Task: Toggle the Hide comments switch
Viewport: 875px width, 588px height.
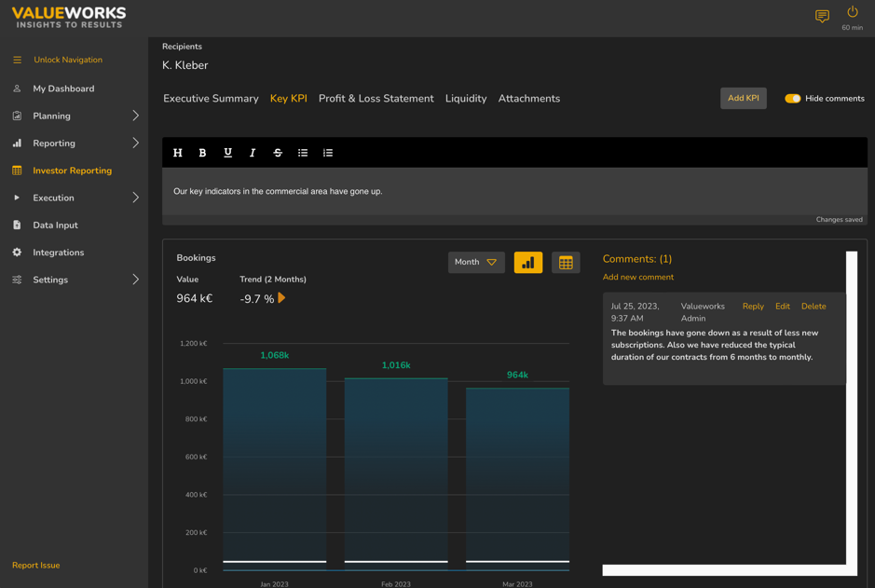Action: click(x=792, y=99)
